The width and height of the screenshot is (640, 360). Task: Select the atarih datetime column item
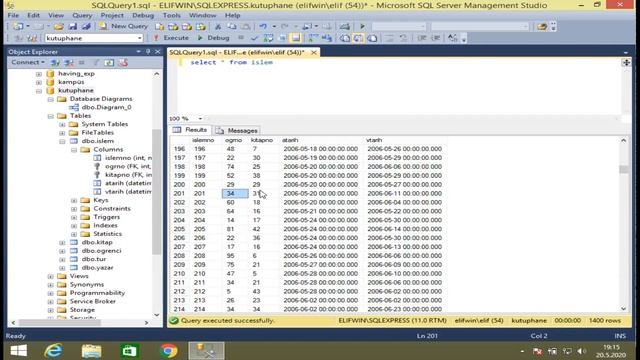pyautogui.click(x=128, y=183)
